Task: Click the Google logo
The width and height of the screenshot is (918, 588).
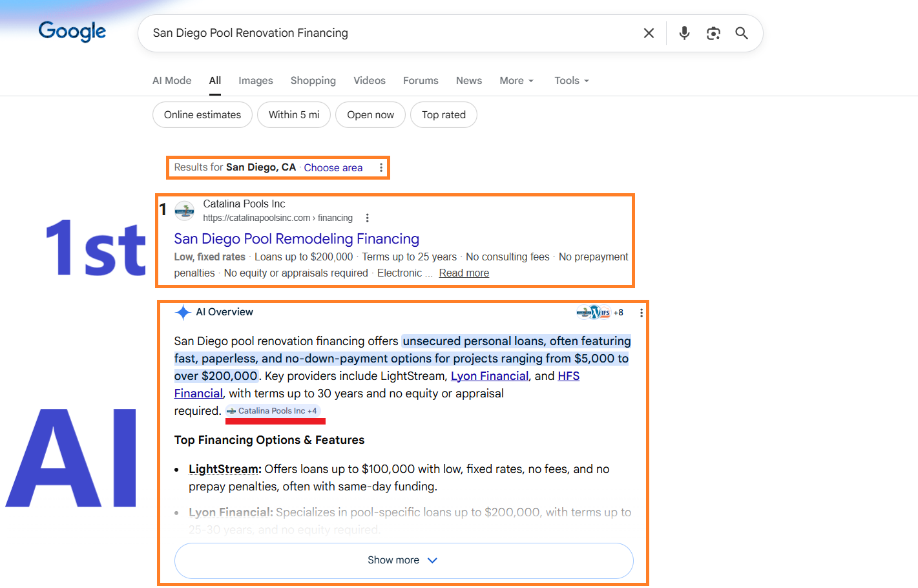Action: [x=72, y=31]
